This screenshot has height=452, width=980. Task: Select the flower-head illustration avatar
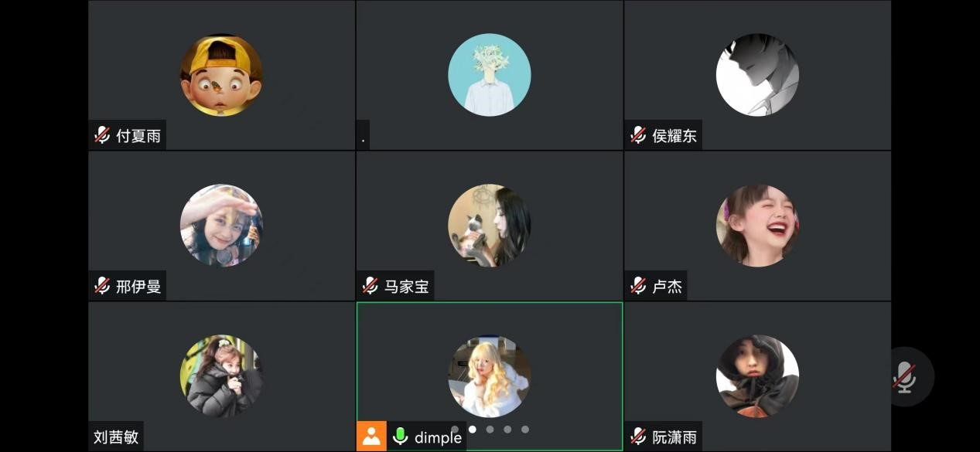490,75
